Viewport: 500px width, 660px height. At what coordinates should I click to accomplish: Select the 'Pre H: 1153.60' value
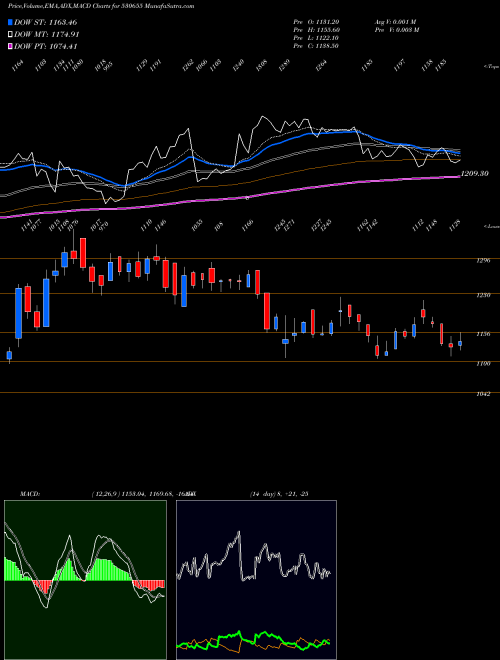pos(316,30)
